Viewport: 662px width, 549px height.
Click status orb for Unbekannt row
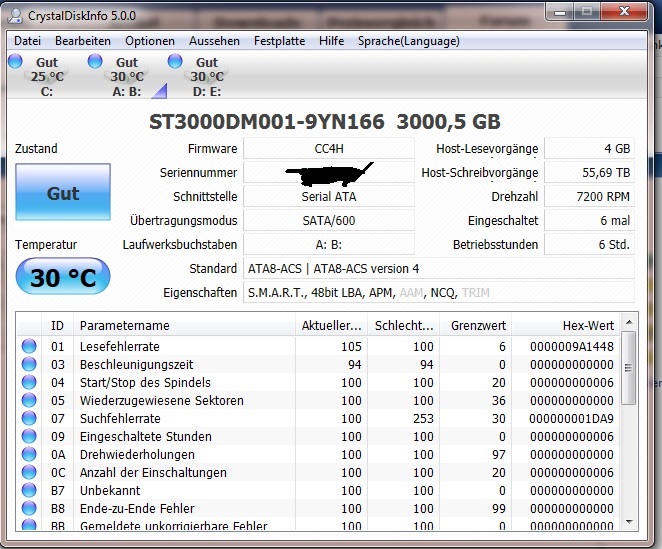pos(29,490)
